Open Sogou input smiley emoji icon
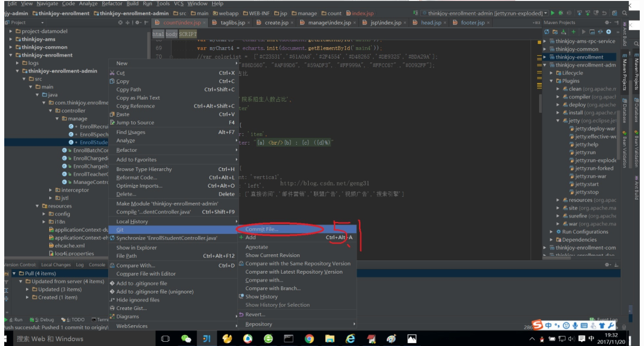Viewport: 644px width, 346px height. 566,325
